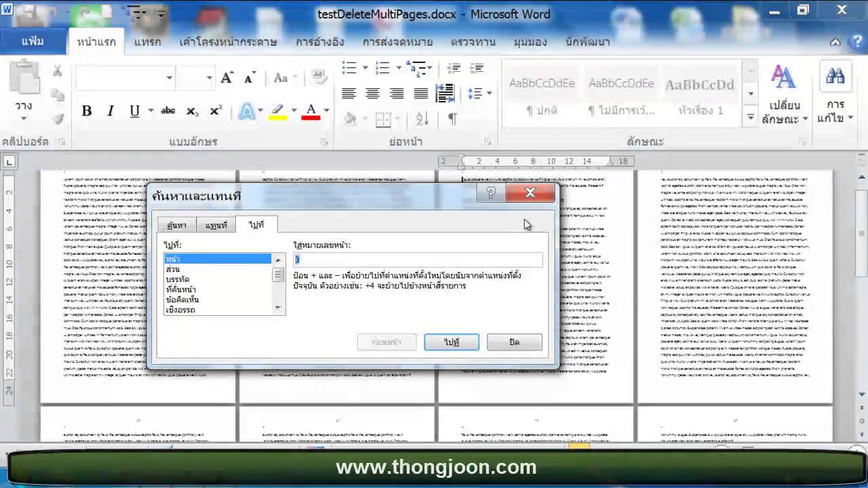Image resolution: width=868 pixels, height=488 pixels.
Task: Switch to the เค้าโครงหน้ากระดาษ tab
Action: (228, 42)
